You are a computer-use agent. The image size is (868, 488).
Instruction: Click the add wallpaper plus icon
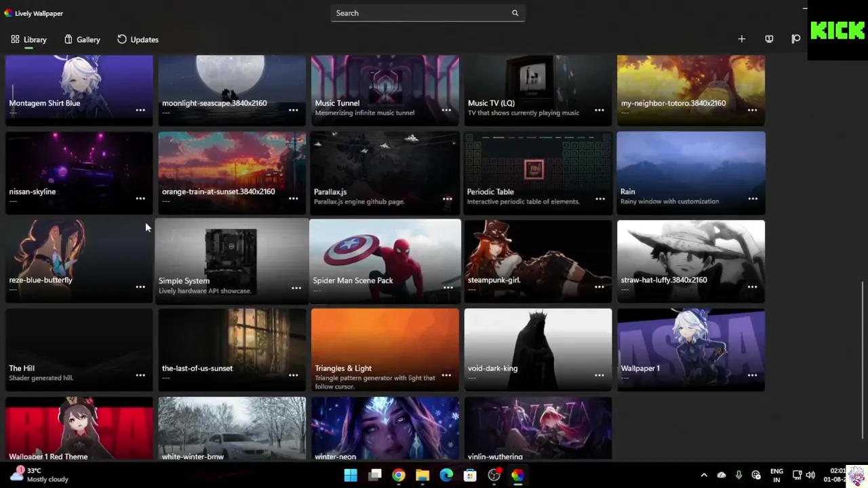click(x=741, y=39)
